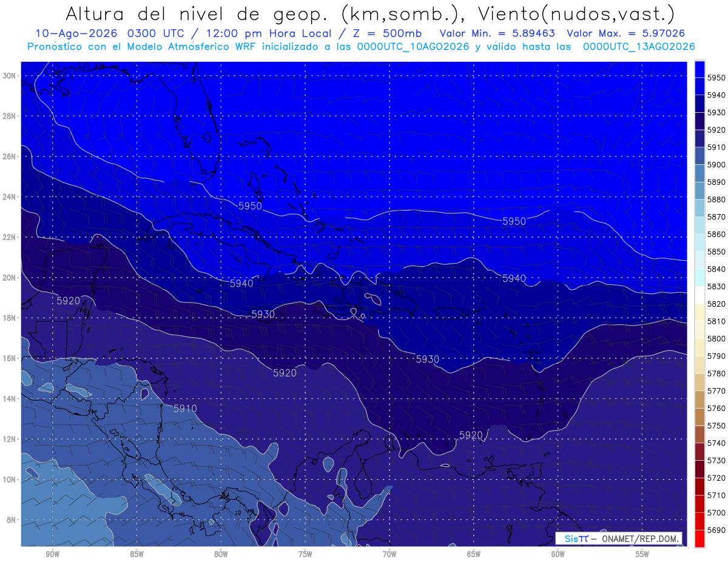Image resolution: width=728 pixels, height=562 pixels.
Task: Click the 5780 value on the color scale
Action: coord(716,373)
